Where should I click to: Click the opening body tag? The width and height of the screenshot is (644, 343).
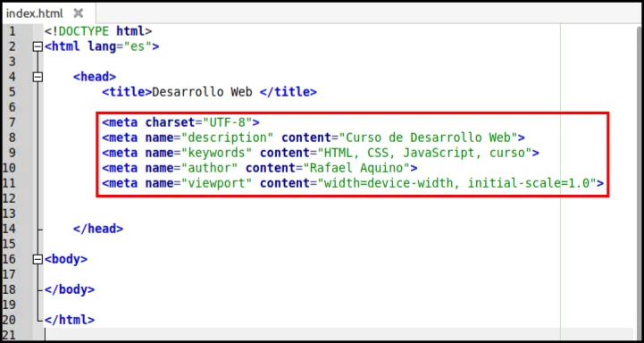click(x=66, y=259)
